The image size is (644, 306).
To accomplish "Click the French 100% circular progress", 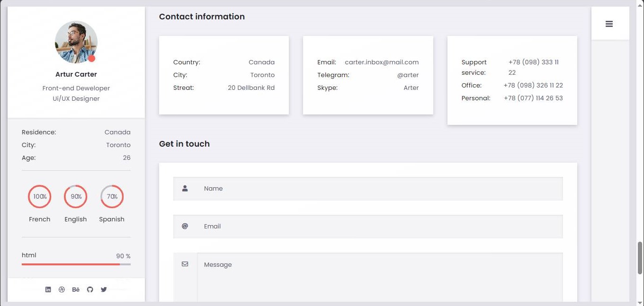I will point(40,197).
